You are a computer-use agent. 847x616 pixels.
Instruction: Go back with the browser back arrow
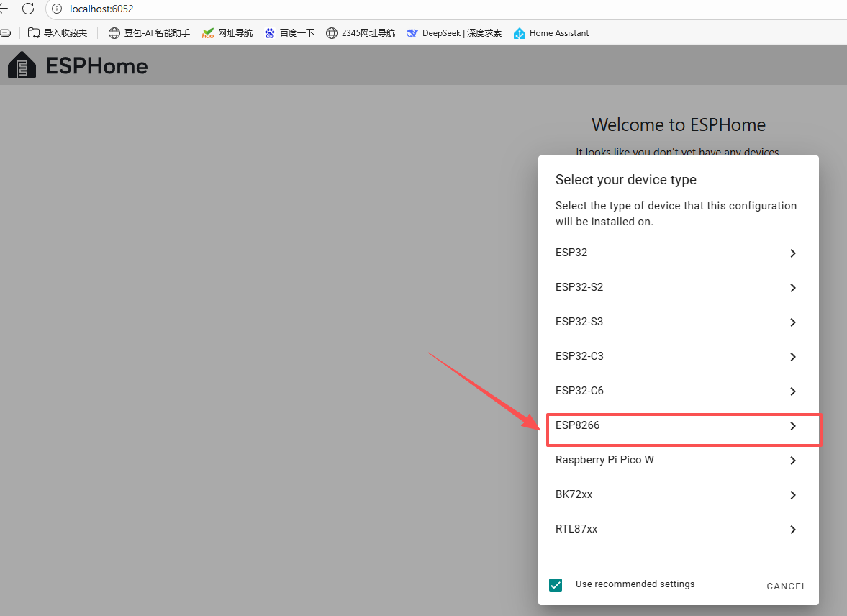pos(4,9)
